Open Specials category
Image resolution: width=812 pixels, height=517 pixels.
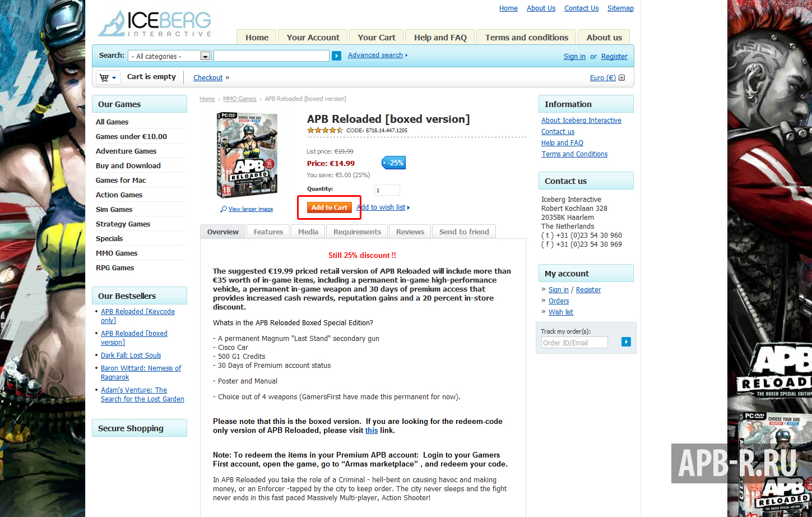pos(109,239)
